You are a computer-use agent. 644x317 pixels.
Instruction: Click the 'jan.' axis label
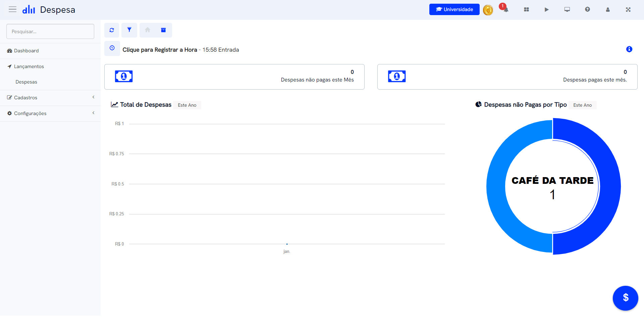coord(287,252)
